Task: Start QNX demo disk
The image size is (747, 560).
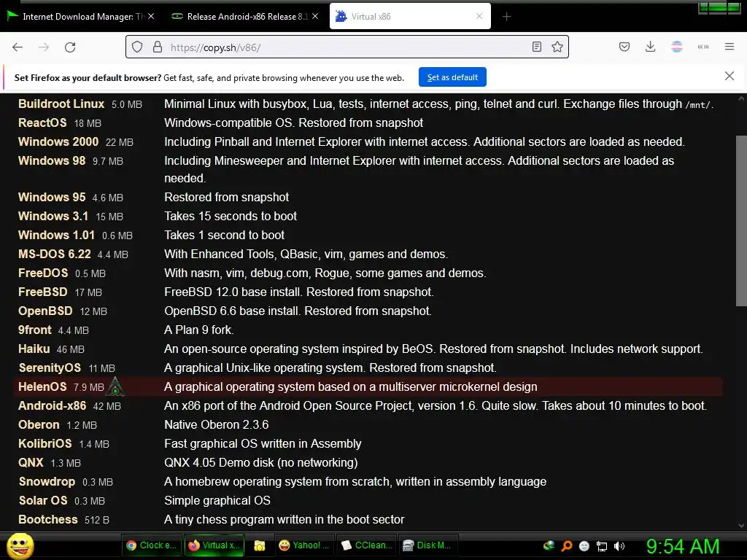Action: (x=31, y=462)
